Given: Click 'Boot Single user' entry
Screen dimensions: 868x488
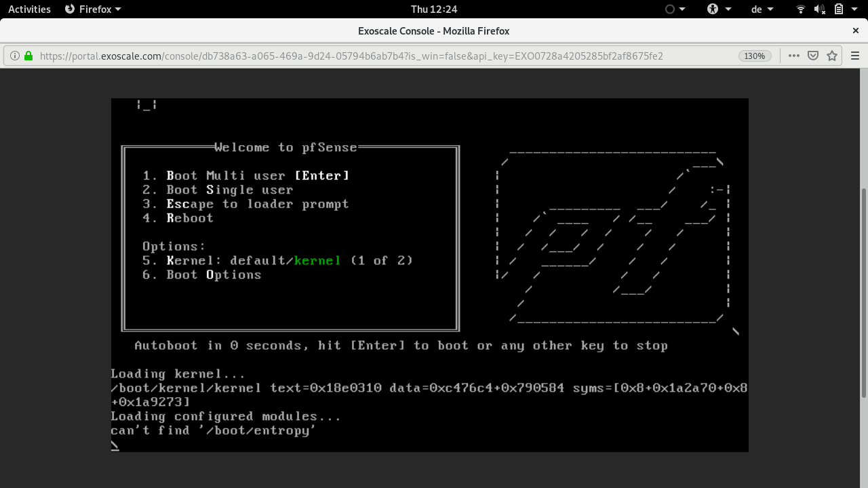Looking at the screenshot, I should pos(218,190).
